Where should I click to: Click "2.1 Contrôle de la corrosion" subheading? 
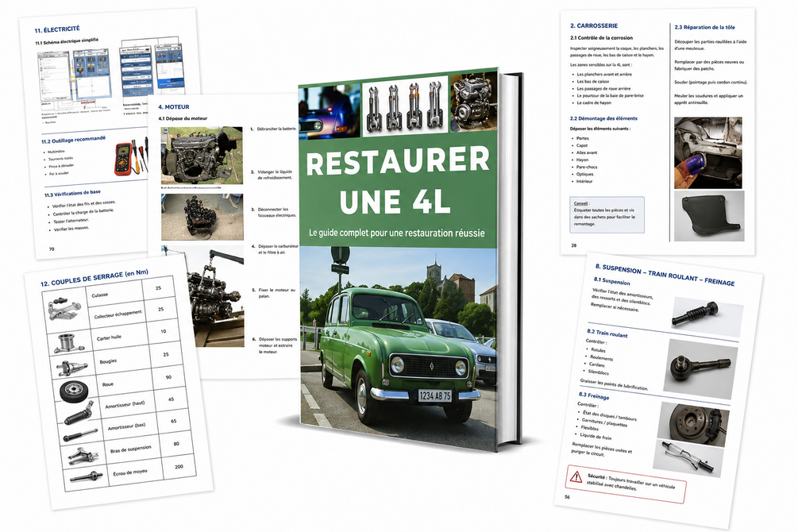pyautogui.click(x=602, y=37)
